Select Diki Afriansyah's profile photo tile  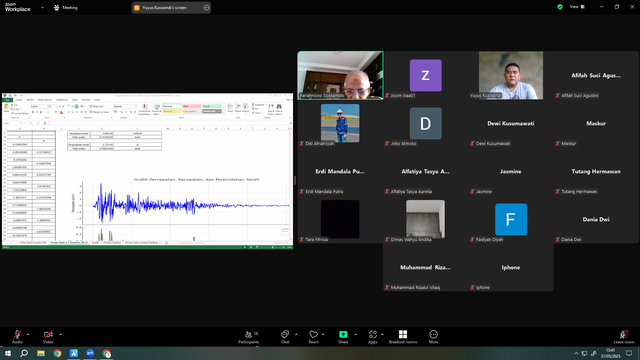click(x=340, y=123)
